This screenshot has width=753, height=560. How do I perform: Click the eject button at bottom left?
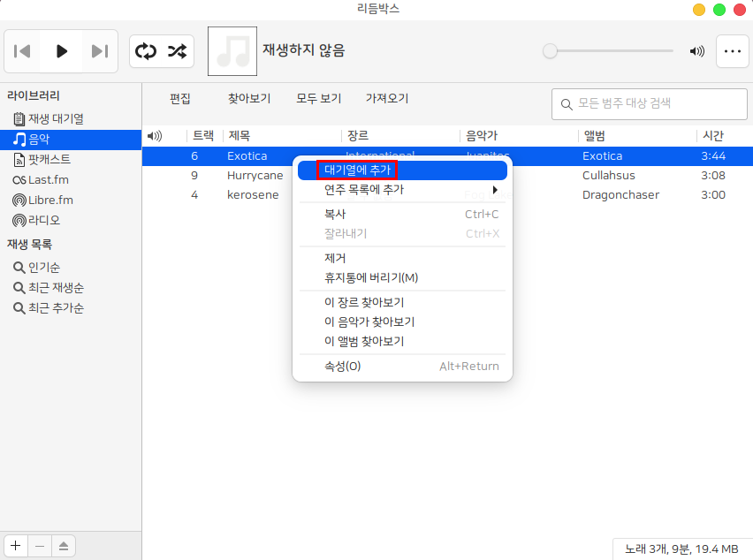coord(63,546)
